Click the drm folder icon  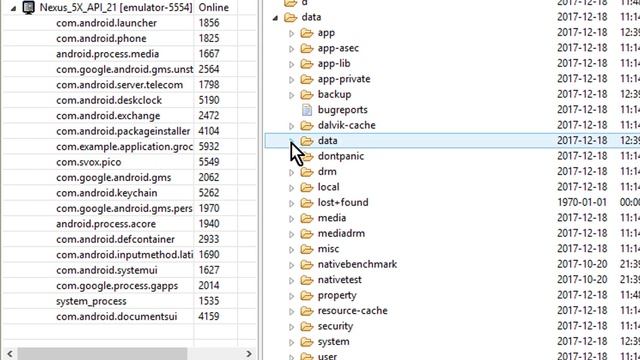click(x=307, y=172)
